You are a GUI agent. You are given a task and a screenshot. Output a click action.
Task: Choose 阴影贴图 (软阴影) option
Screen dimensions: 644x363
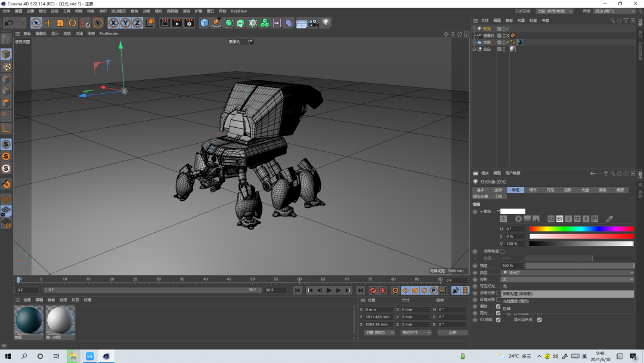[x=567, y=294]
